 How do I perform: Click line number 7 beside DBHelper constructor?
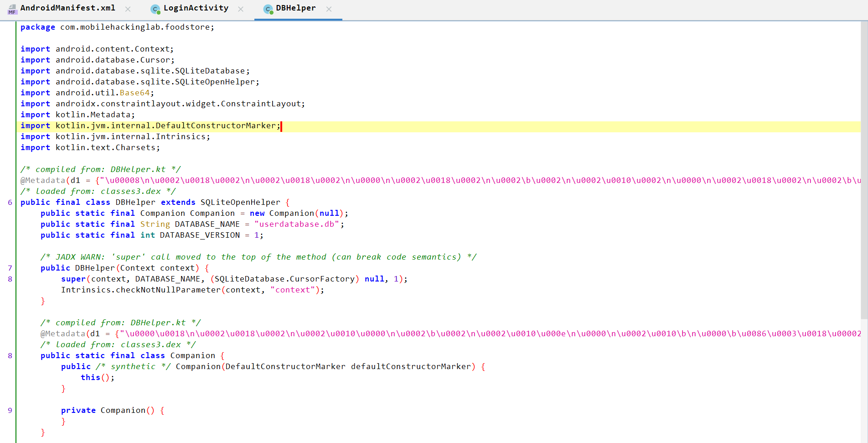pos(10,268)
